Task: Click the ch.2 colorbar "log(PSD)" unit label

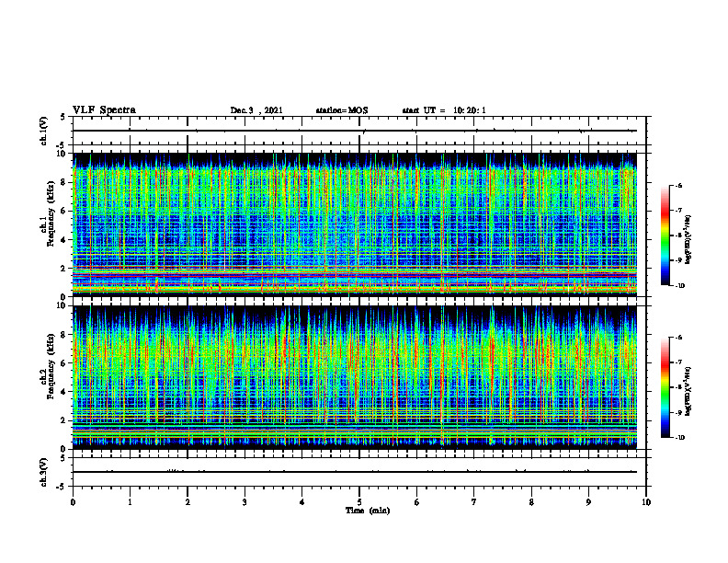Action: click(x=688, y=392)
